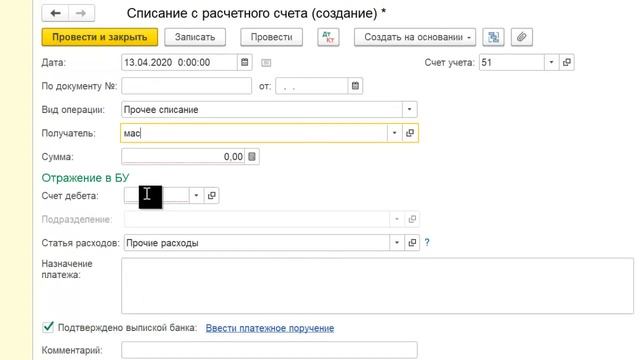This screenshot has height=360, width=640.
Task: Click the small icon right of Дата calendar
Action: [x=266, y=63]
